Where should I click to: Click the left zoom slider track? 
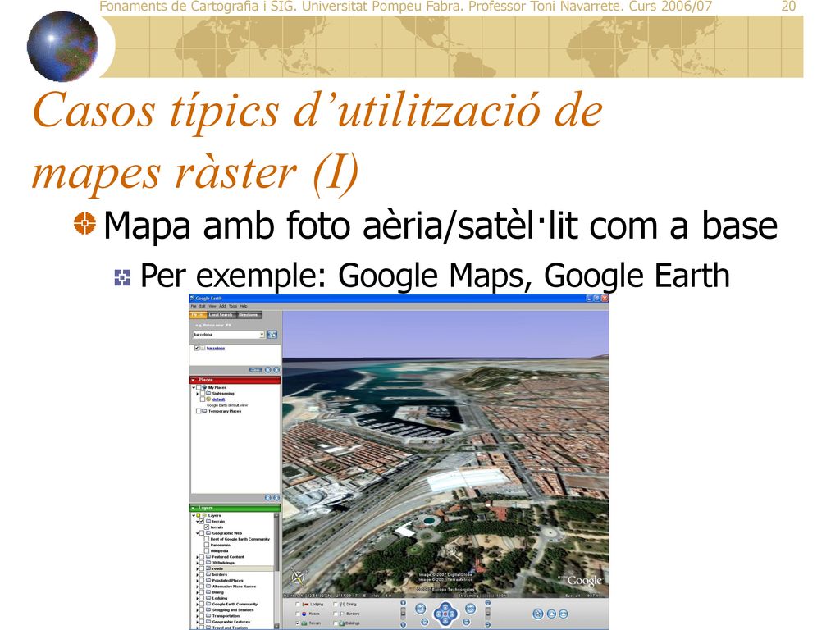click(404, 614)
